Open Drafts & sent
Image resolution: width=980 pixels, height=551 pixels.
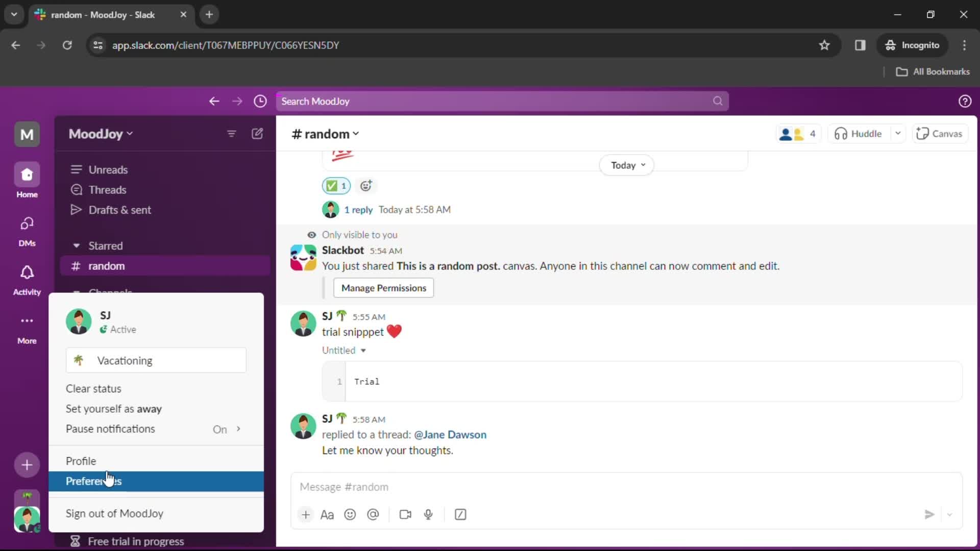point(165,210)
